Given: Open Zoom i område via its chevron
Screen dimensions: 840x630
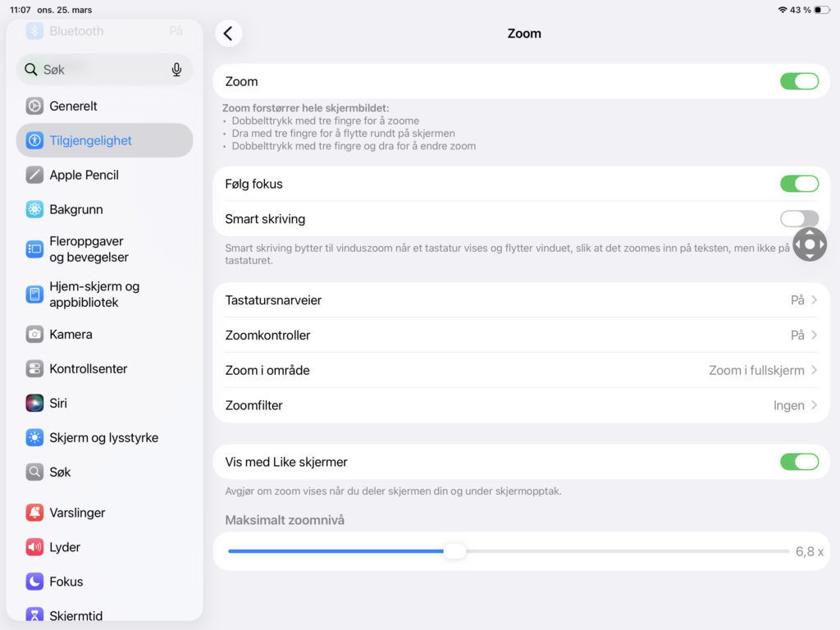Looking at the screenshot, I should pyautogui.click(x=815, y=370).
